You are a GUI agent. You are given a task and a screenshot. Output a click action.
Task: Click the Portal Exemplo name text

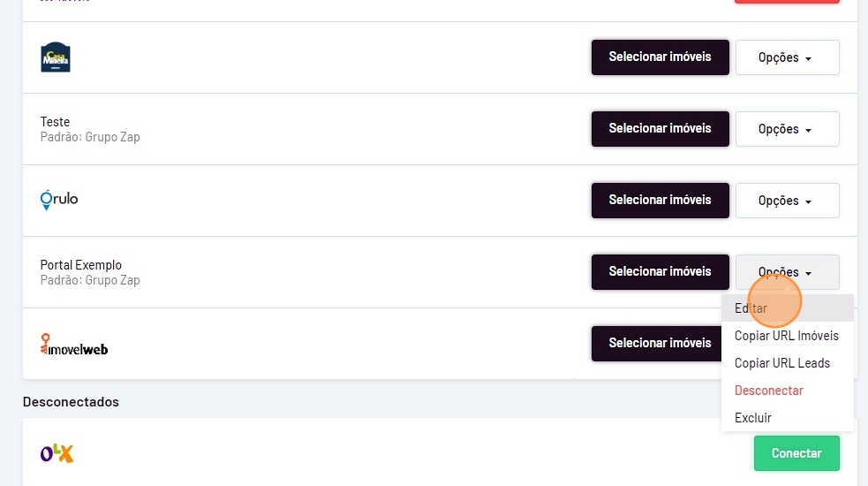tap(81, 265)
